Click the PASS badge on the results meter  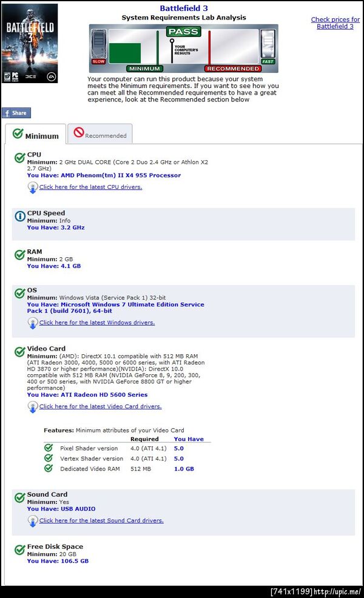[x=183, y=32]
